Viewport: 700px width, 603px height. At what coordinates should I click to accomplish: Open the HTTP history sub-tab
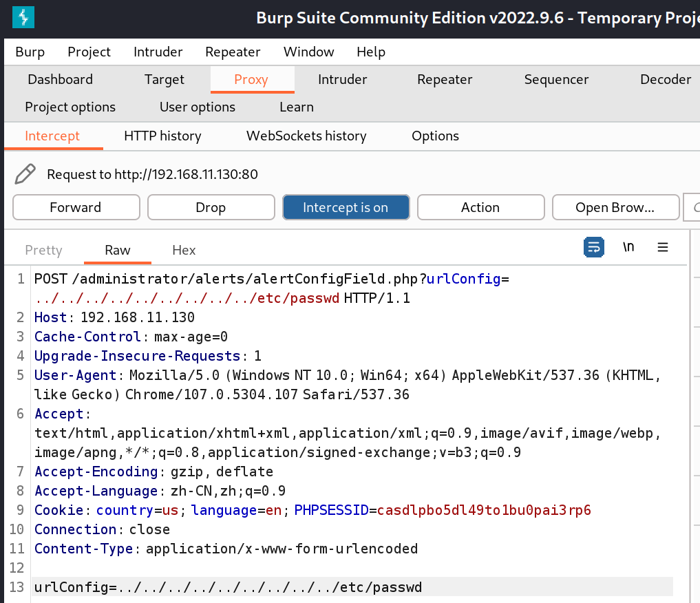[x=162, y=136]
